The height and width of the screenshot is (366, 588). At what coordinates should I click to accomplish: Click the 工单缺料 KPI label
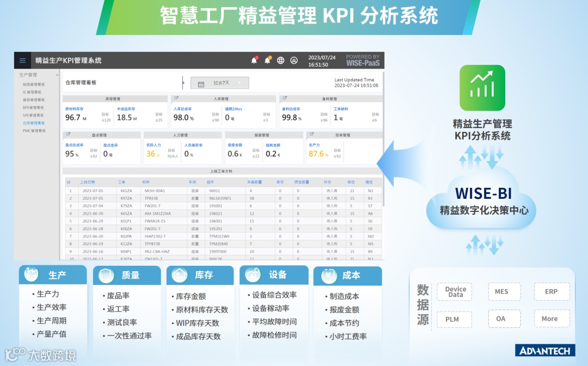341,109
